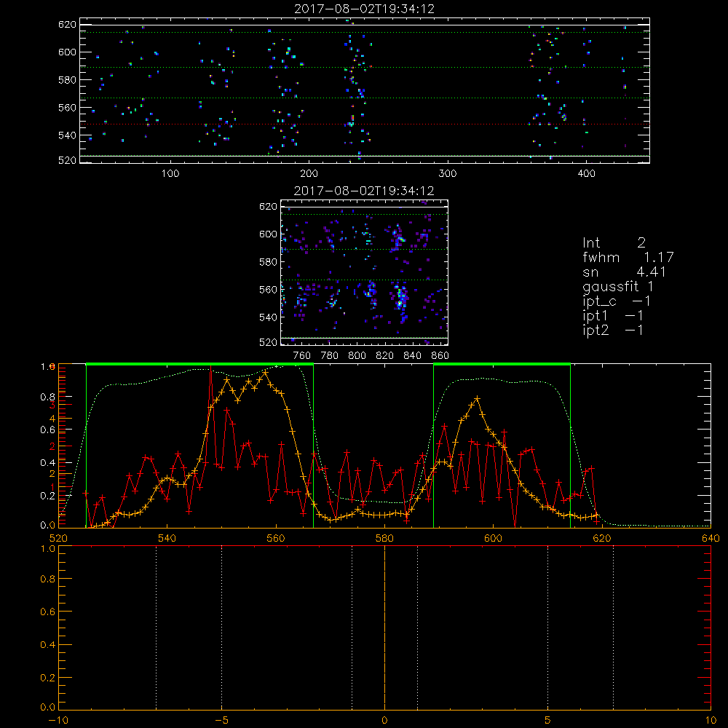
Task: Select the 'sn 4.41' readout
Action: click(624, 272)
